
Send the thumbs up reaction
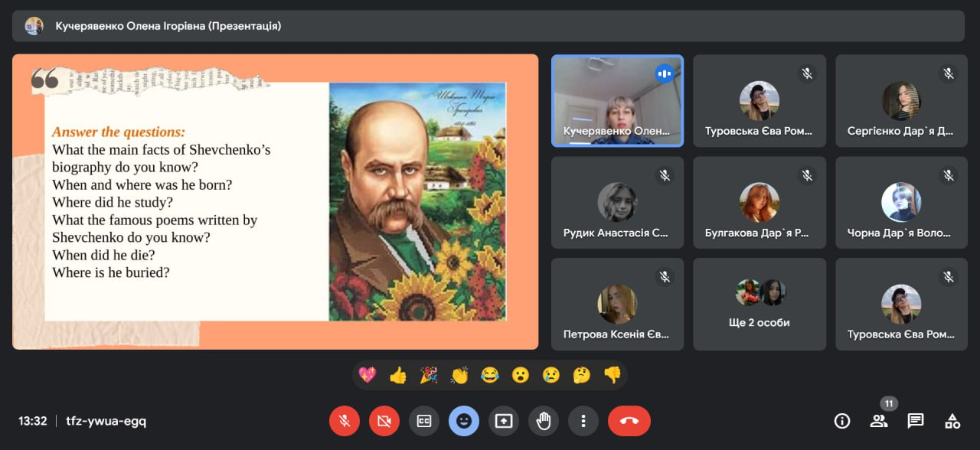(x=398, y=375)
